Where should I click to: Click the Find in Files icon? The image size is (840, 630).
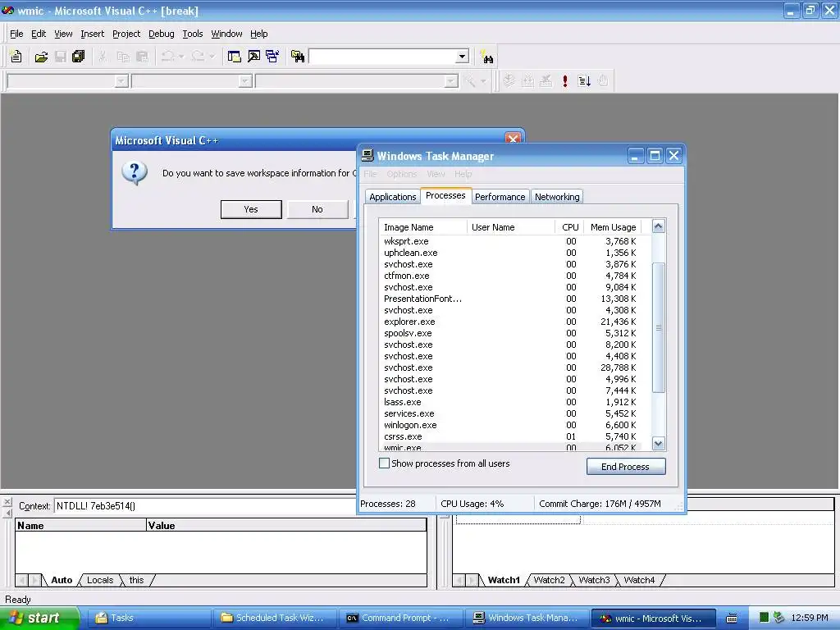point(297,57)
